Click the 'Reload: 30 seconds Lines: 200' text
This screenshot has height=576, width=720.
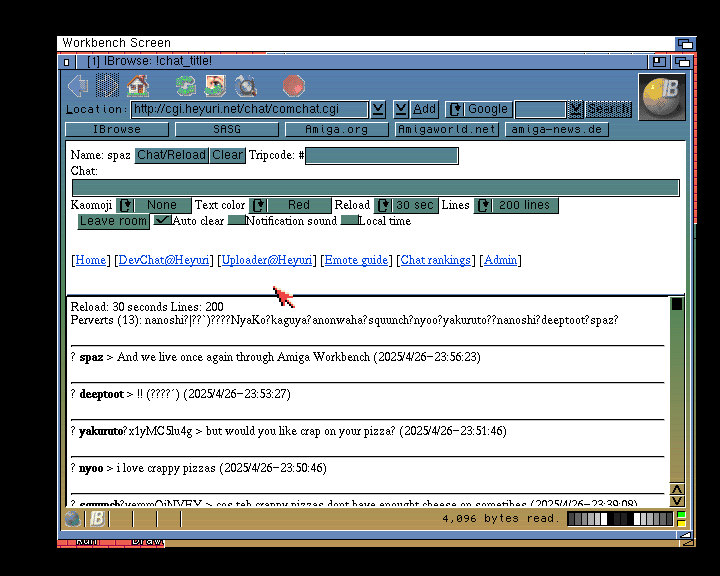[x=147, y=307]
